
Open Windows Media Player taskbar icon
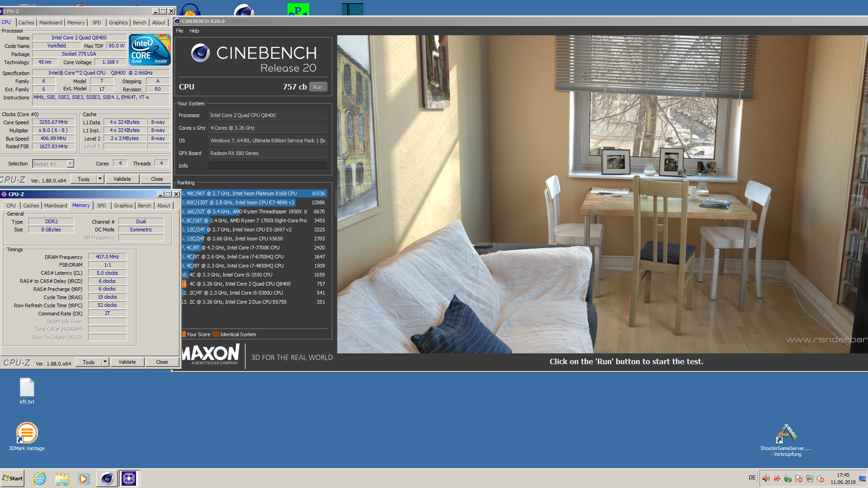coord(84,479)
